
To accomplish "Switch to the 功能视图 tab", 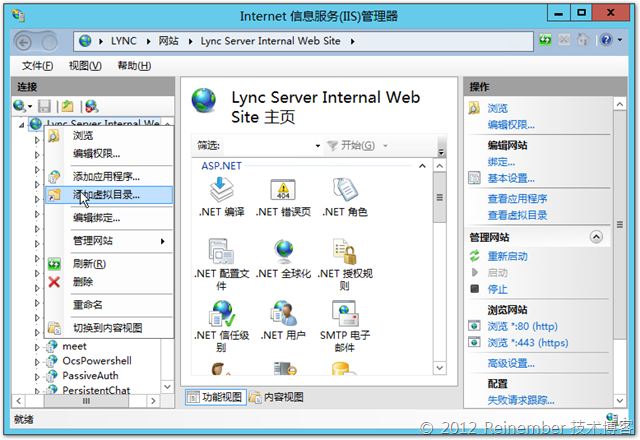I will tap(216, 397).
